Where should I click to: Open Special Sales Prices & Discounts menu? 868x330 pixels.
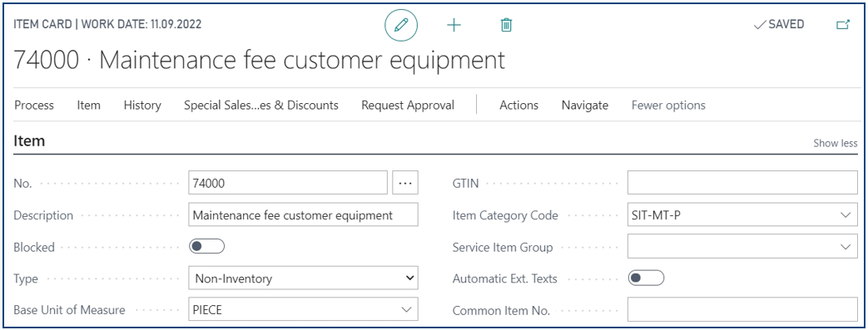(x=261, y=105)
